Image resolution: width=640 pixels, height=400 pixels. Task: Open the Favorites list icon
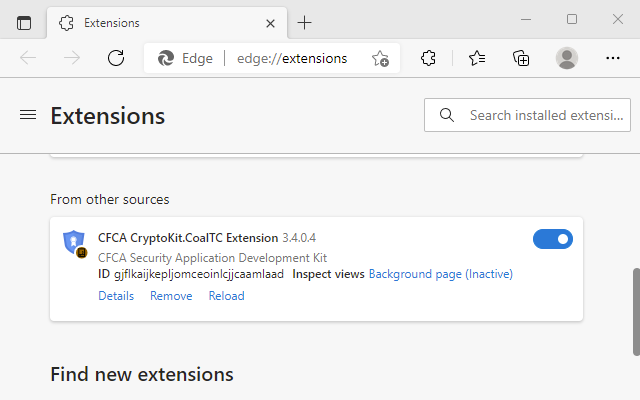tap(477, 58)
